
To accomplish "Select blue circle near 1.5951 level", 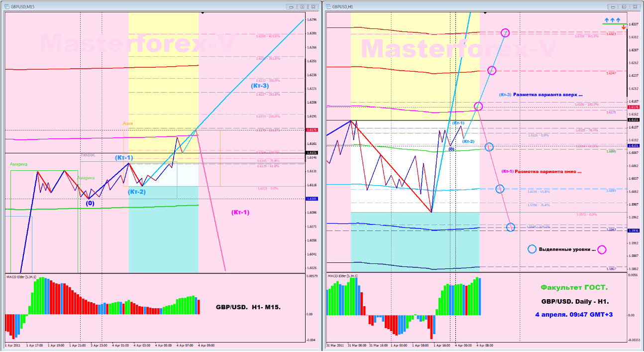I will [x=511, y=228].
